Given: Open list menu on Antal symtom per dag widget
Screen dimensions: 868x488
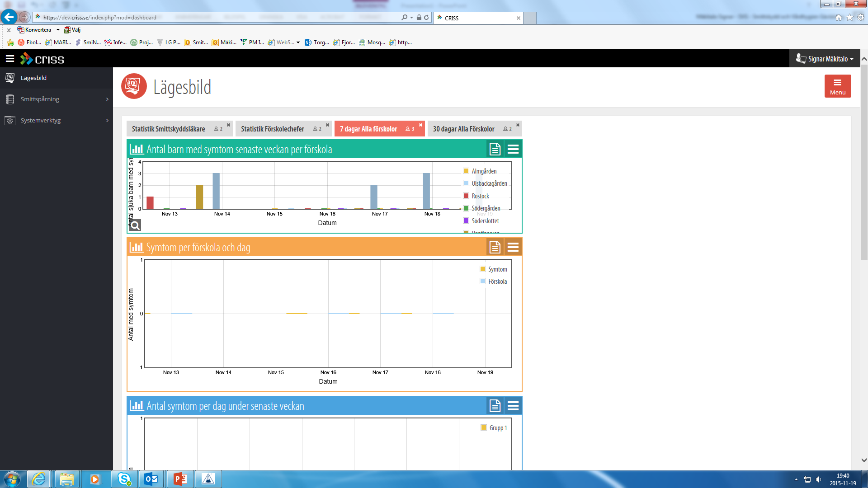Looking at the screenshot, I should pos(513,406).
